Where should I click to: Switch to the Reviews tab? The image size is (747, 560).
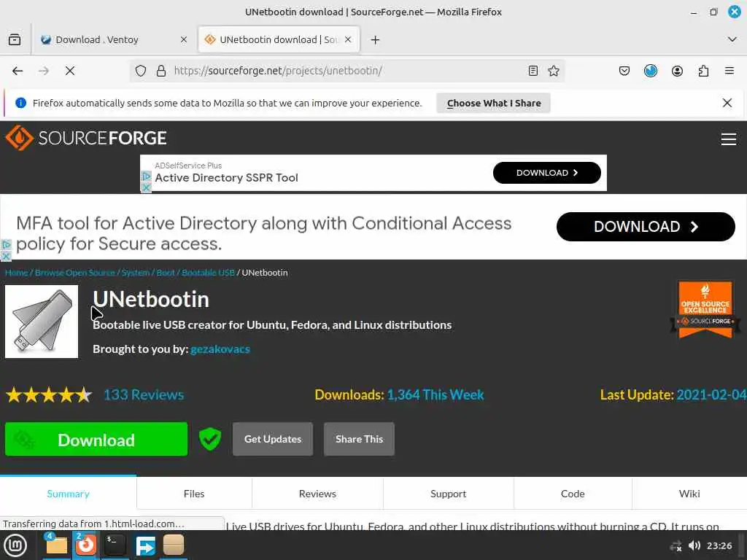tap(317, 494)
